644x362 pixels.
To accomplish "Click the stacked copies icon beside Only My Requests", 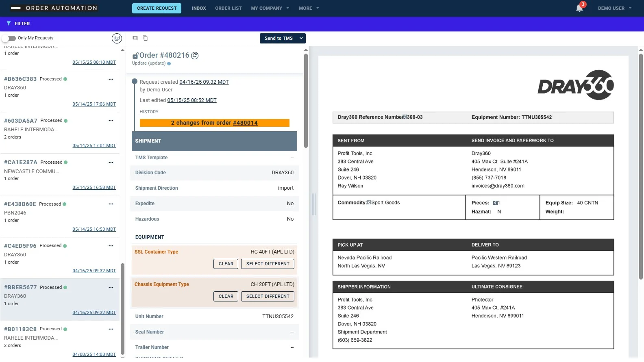I will [117, 38].
